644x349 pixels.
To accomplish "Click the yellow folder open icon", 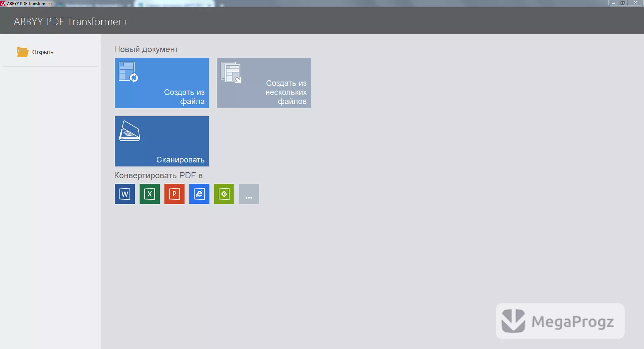I will 22,52.
